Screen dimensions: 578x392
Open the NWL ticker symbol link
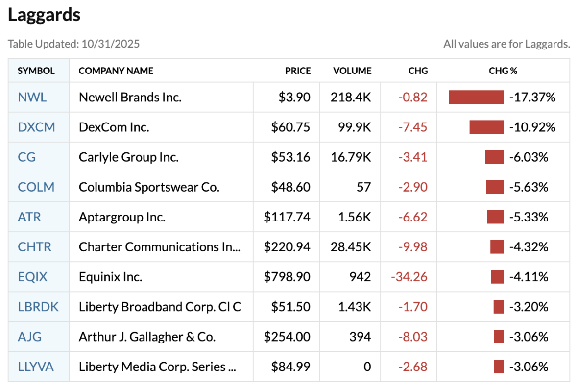(32, 97)
